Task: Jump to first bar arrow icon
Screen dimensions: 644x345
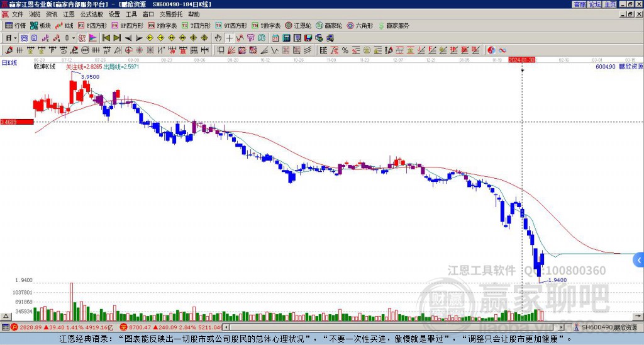Action: (x=106, y=38)
